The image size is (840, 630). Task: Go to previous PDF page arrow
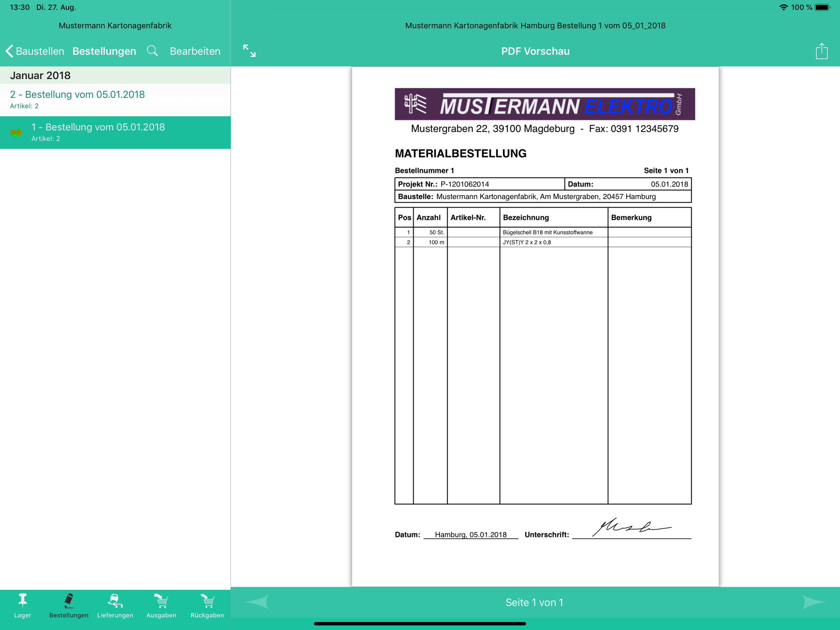click(x=257, y=602)
